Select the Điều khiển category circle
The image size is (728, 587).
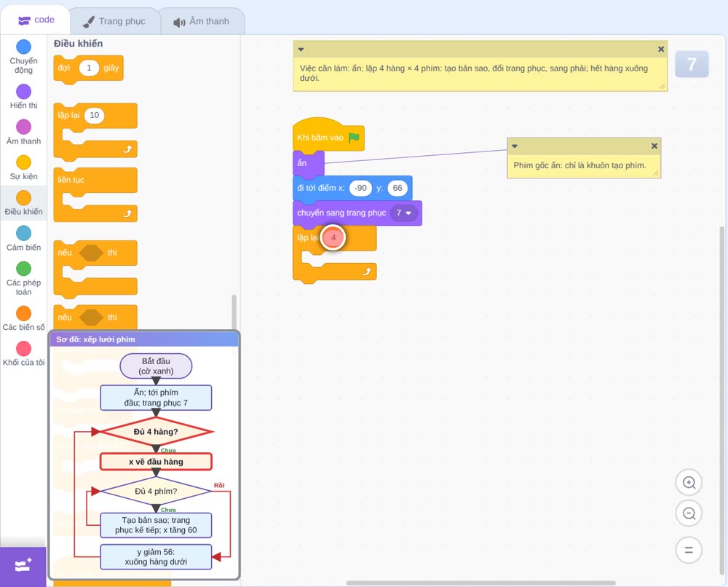tap(24, 198)
